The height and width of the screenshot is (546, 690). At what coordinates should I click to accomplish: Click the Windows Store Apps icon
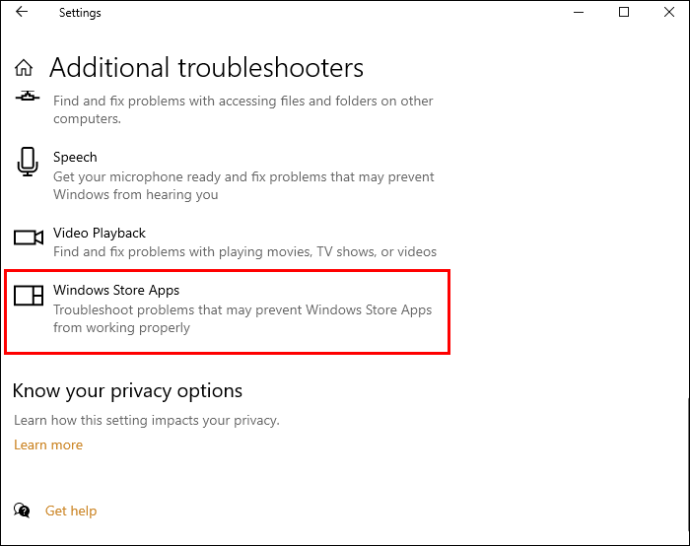tap(28, 295)
